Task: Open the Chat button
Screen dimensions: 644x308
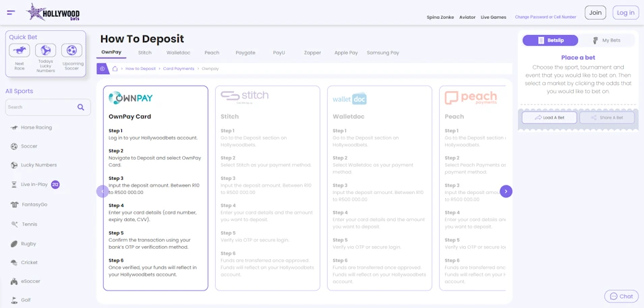Action: 622,296
